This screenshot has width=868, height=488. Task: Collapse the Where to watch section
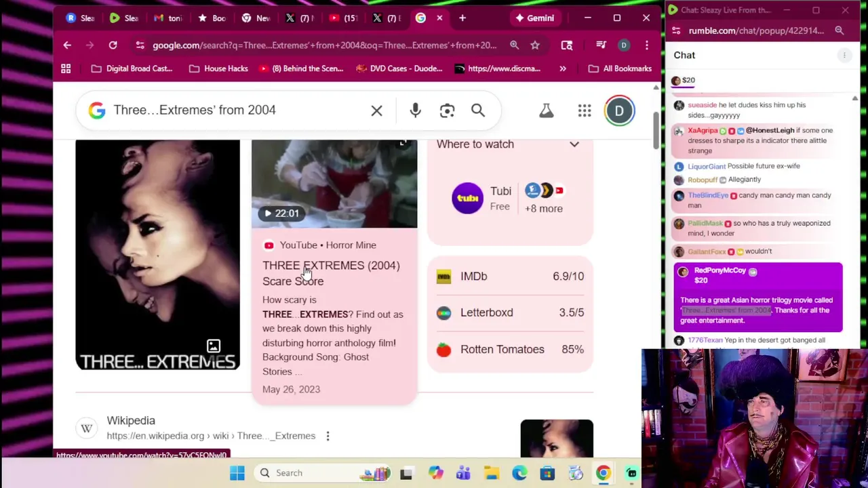[x=574, y=144]
